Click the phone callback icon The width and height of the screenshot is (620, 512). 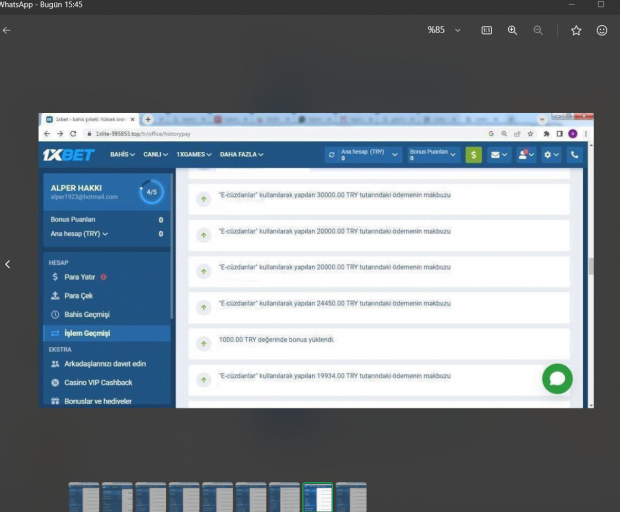click(575, 155)
